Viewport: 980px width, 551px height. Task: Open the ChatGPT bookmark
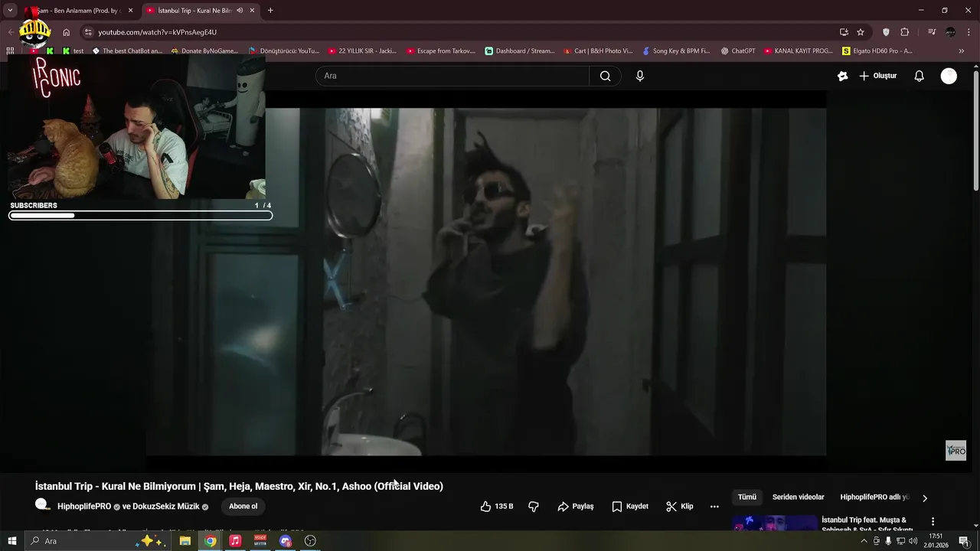738,51
